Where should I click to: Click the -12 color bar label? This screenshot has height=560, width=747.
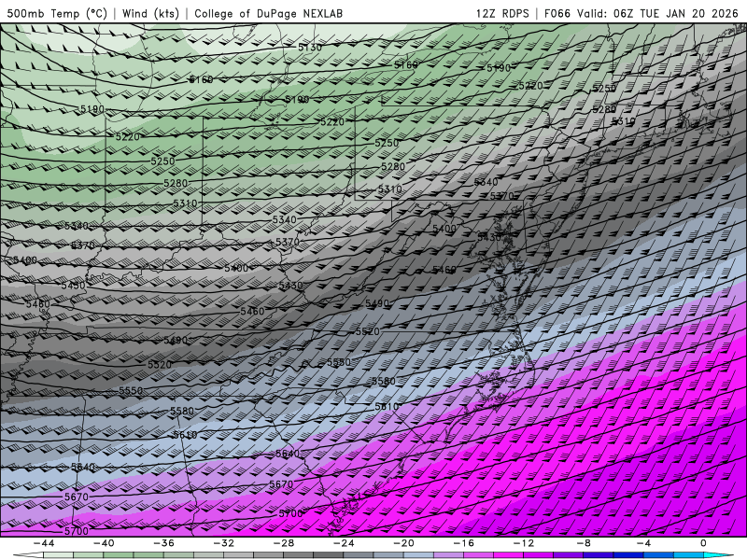524,543
